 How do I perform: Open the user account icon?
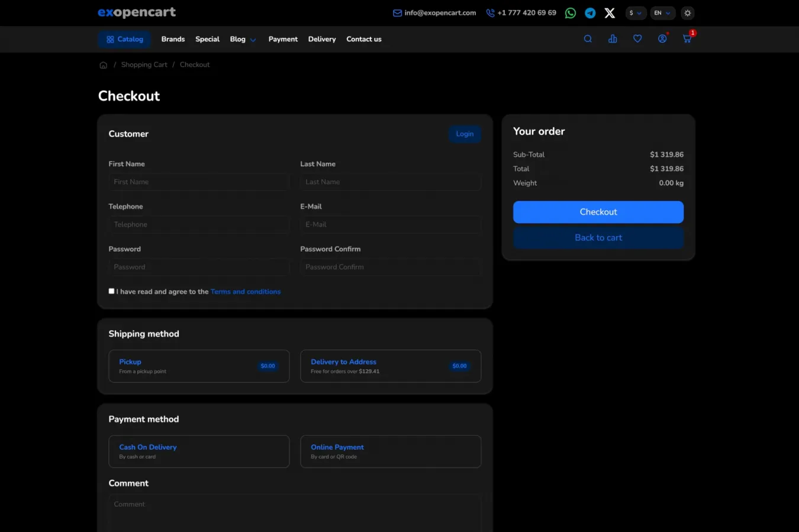pos(662,39)
